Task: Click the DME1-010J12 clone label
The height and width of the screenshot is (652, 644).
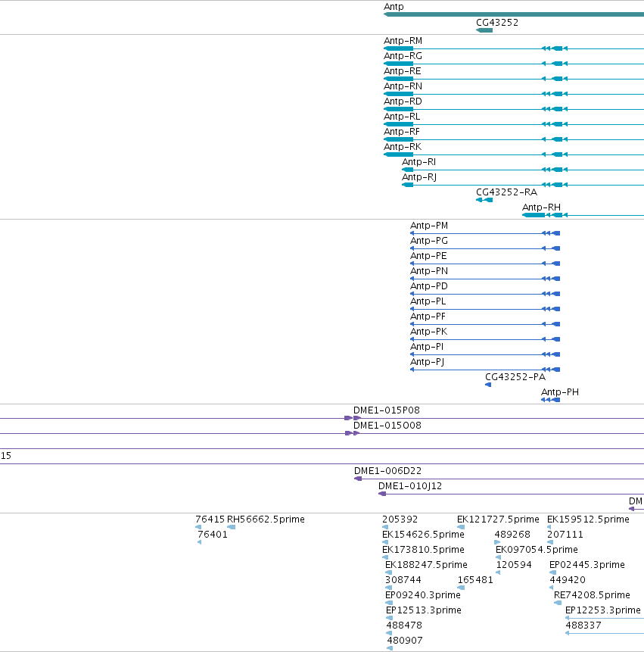Action: coord(410,486)
